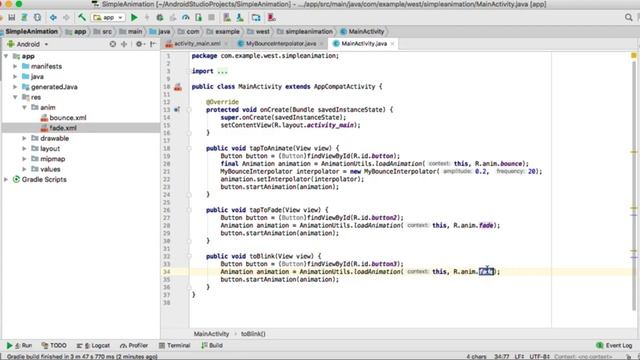Click the Forward navigation arrow icon

[x=66, y=18]
